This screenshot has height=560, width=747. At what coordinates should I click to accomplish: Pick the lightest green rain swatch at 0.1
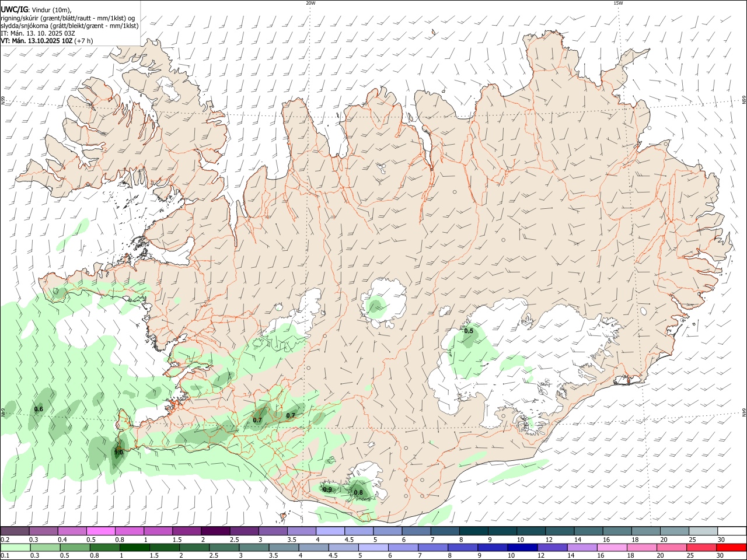[15, 547]
